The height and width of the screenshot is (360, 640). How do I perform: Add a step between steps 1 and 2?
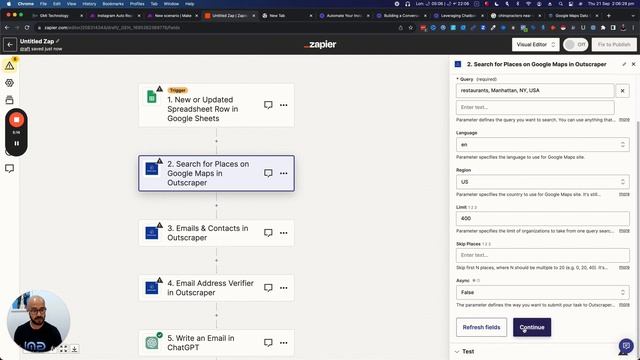click(x=216, y=141)
